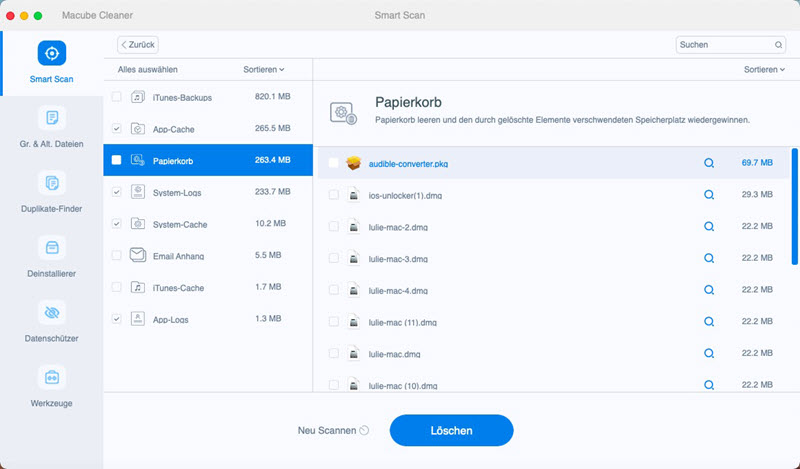Click the System-Logs category icon
Viewport: 800px width, 469px height.
[138, 191]
